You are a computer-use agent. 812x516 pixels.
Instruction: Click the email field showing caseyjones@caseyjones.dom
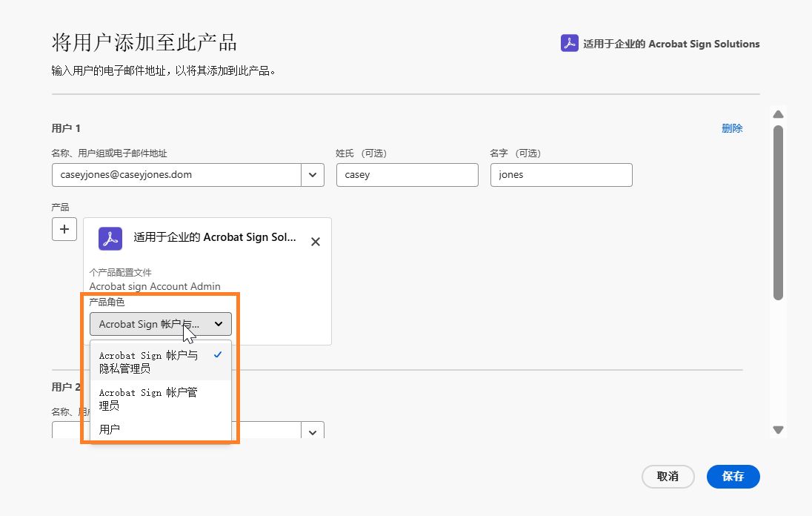click(178, 175)
